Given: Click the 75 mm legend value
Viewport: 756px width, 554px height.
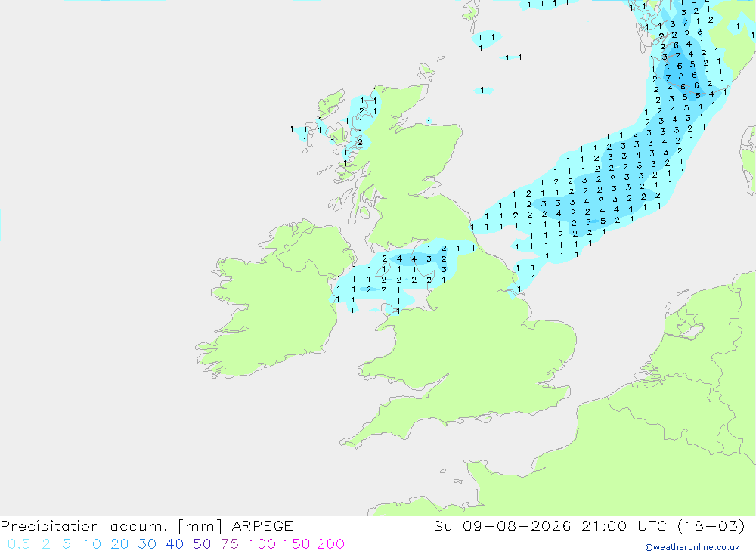Looking at the screenshot, I should [230, 544].
